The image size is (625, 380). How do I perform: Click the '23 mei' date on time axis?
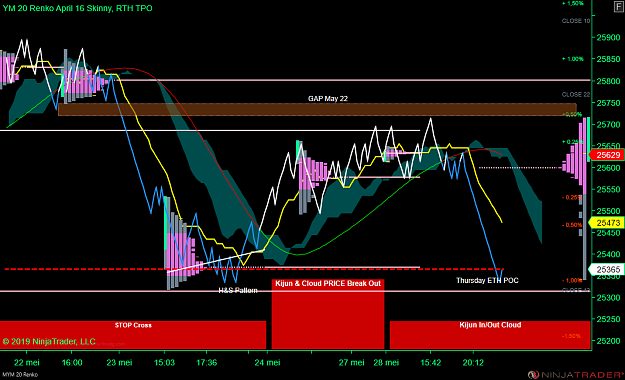(x=119, y=362)
